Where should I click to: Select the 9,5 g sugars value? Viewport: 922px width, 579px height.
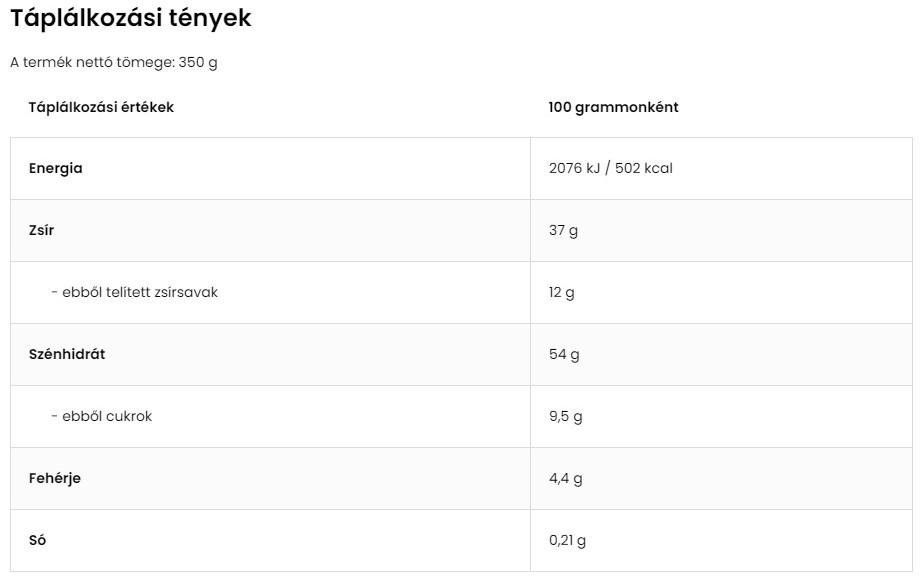pyautogui.click(x=566, y=417)
